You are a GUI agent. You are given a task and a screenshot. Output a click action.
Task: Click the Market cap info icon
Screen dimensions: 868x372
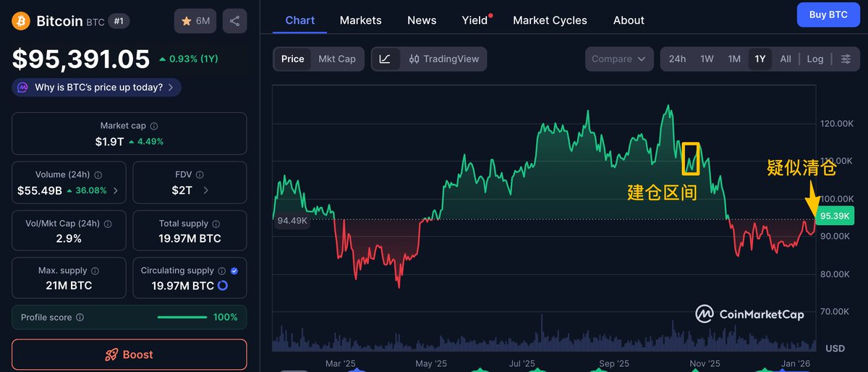click(154, 126)
